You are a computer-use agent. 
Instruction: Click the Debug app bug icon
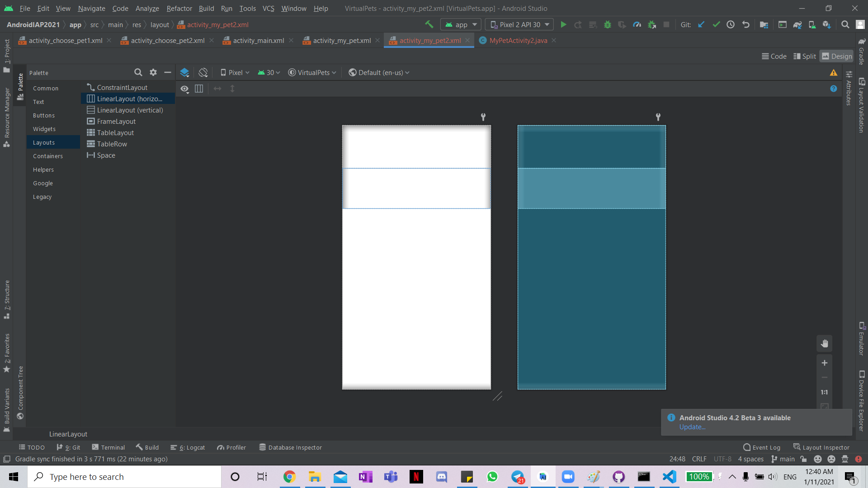click(x=608, y=25)
